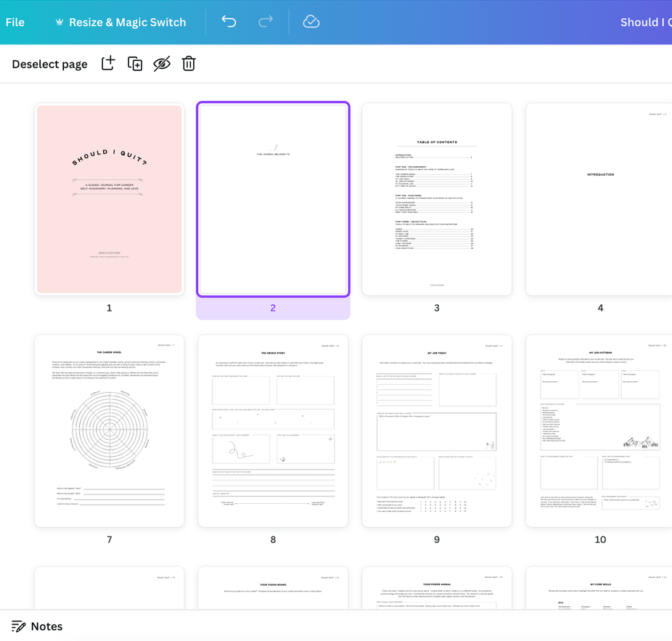Select the Table of Contents page thumbnail
Screen dimensions: 672x641
[437, 199]
